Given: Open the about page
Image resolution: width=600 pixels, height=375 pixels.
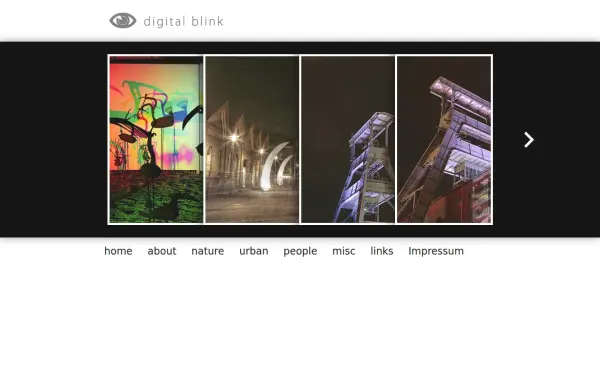Looking at the screenshot, I should (x=162, y=251).
